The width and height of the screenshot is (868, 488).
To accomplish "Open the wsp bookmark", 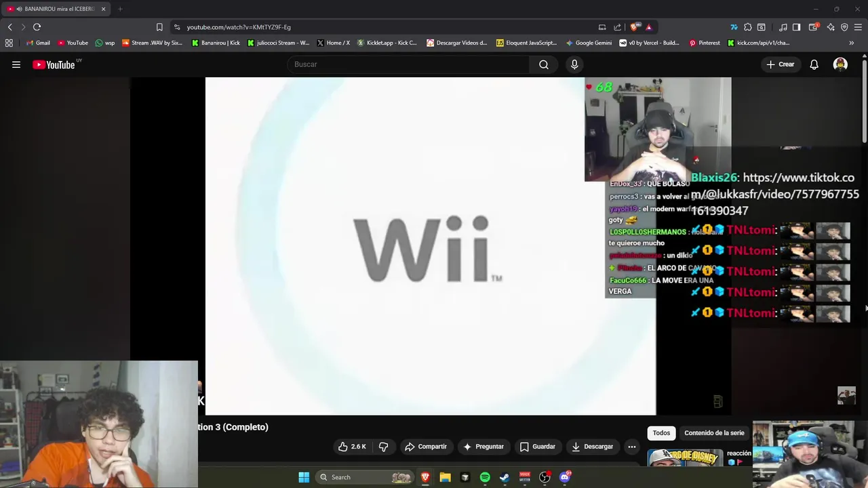I will (x=105, y=43).
